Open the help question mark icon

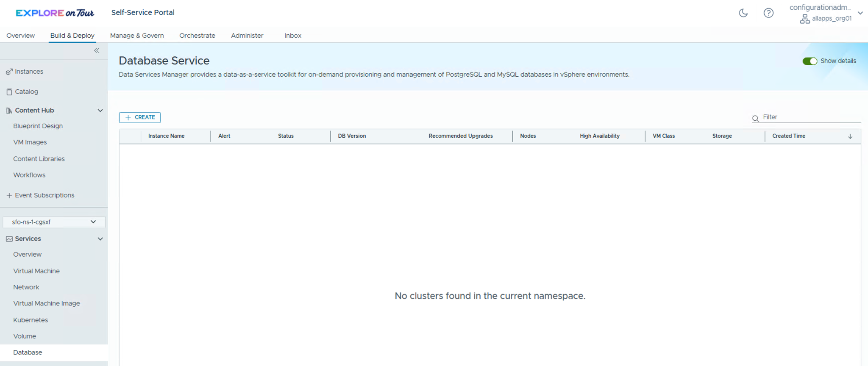(768, 13)
